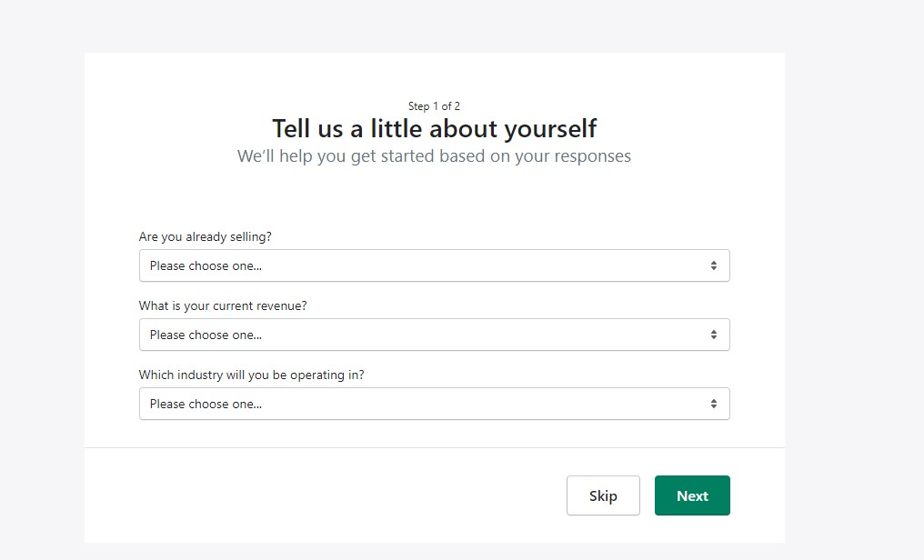Image resolution: width=924 pixels, height=560 pixels.
Task: Click the "Which industry will you be operating in?" label
Action: pos(252,375)
